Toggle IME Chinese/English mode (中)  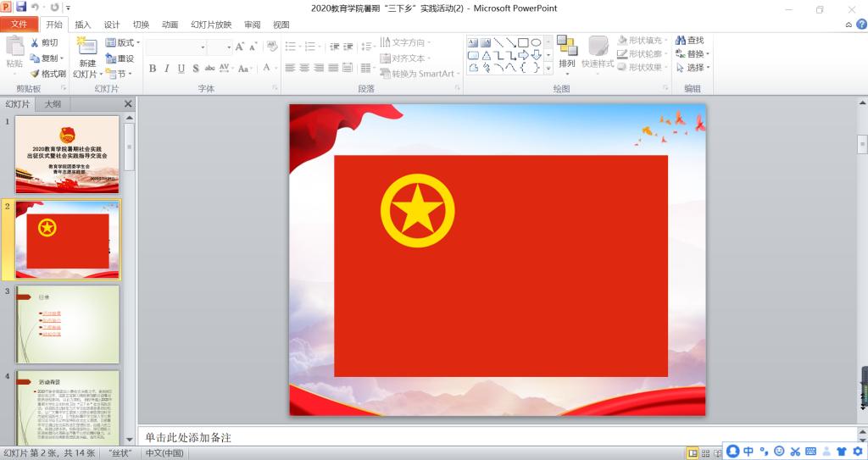(748, 452)
